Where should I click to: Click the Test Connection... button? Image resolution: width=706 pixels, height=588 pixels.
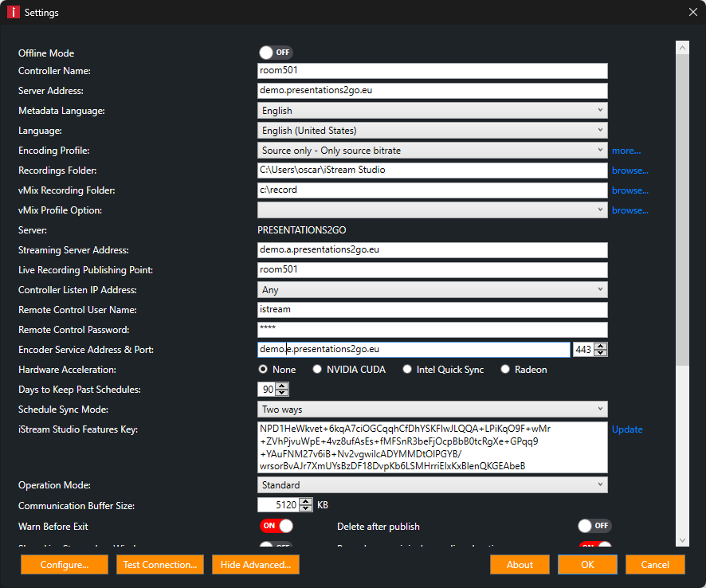[x=160, y=565]
